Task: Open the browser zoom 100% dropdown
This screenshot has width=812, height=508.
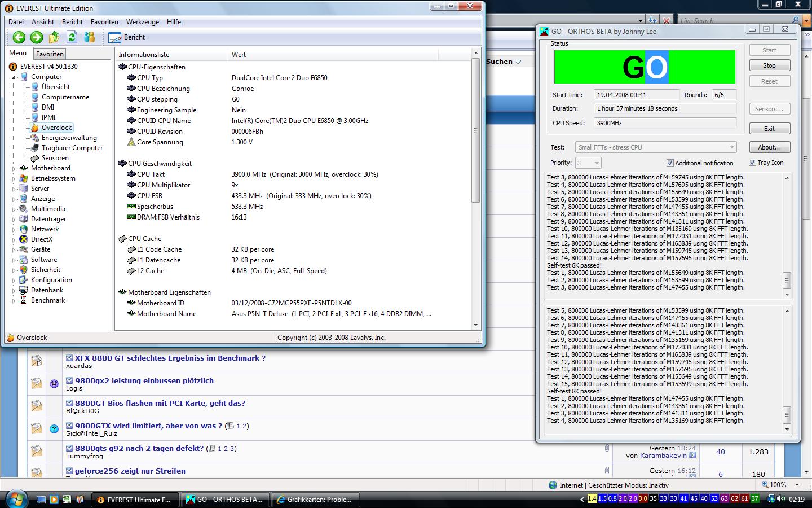Action: tap(797, 485)
